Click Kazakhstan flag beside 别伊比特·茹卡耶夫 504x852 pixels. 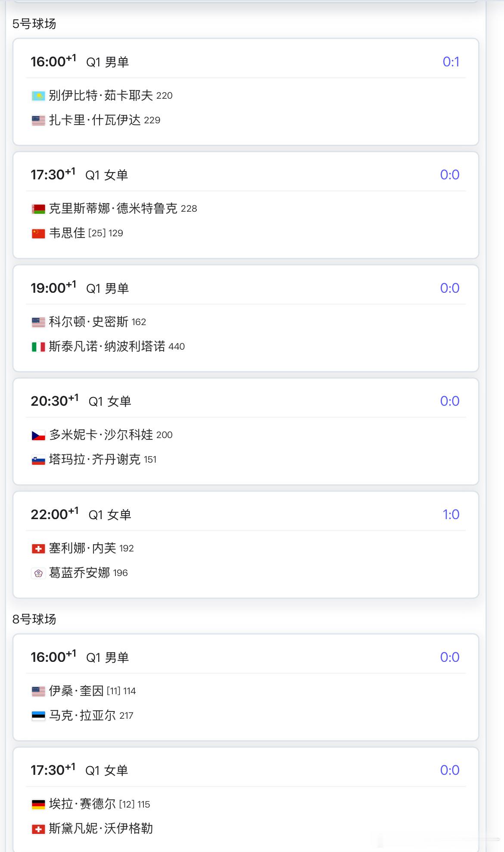[38, 96]
